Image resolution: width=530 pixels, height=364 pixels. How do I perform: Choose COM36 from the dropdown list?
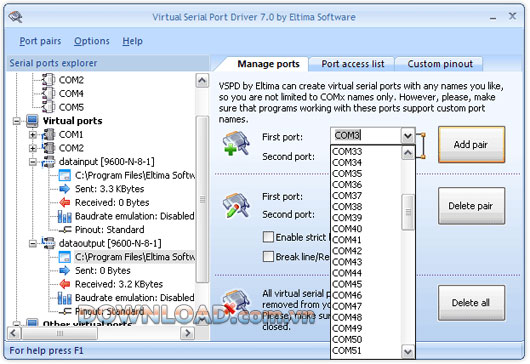click(x=366, y=185)
